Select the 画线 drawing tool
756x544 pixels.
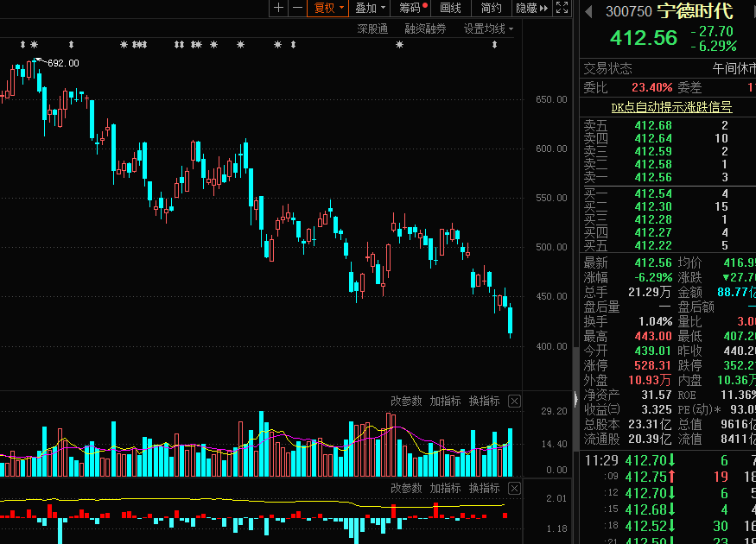(x=450, y=8)
